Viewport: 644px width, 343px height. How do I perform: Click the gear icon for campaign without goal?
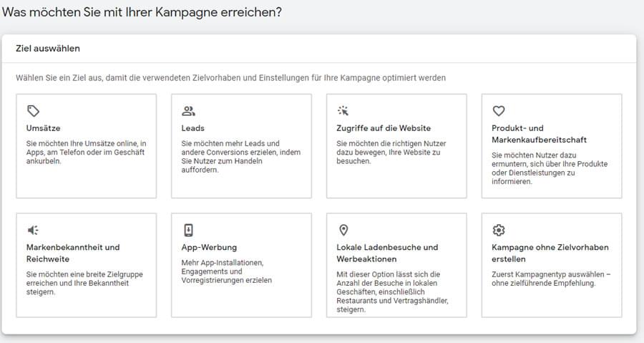[x=499, y=230]
